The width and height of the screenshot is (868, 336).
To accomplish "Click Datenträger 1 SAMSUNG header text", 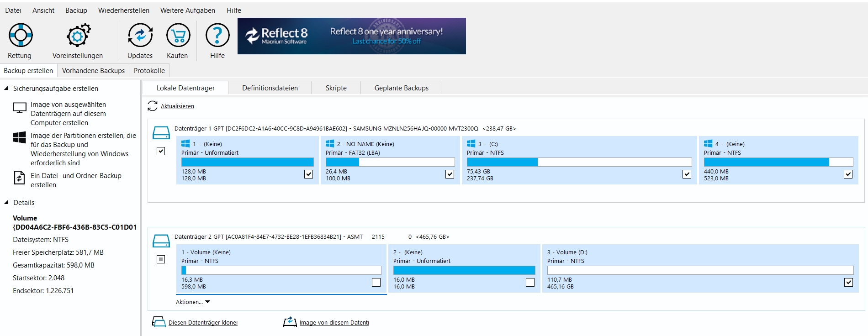I will point(345,129).
